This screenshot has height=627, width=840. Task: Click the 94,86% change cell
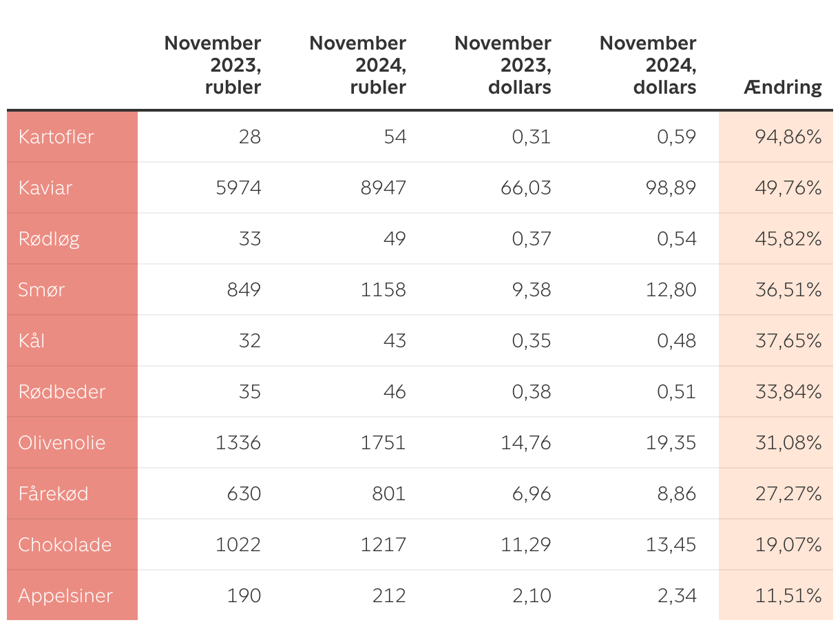tap(788, 136)
